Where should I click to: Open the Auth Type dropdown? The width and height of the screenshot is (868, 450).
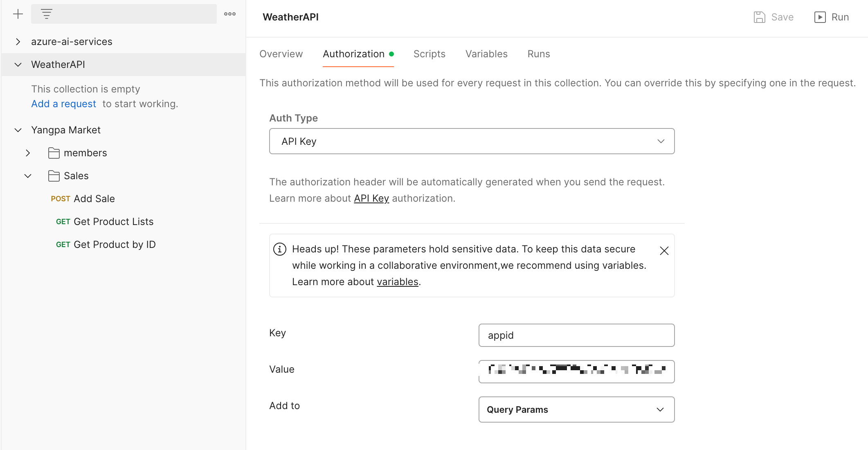[x=472, y=141]
